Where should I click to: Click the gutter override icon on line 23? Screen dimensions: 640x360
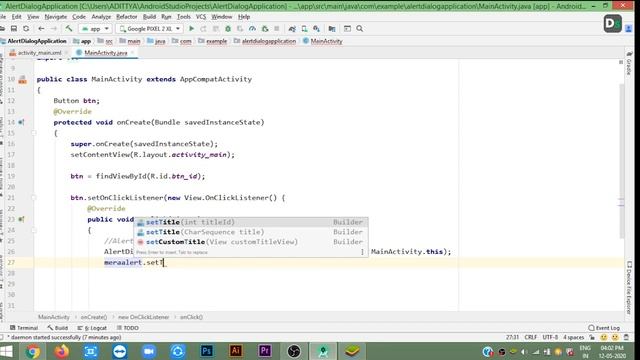click(21, 219)
